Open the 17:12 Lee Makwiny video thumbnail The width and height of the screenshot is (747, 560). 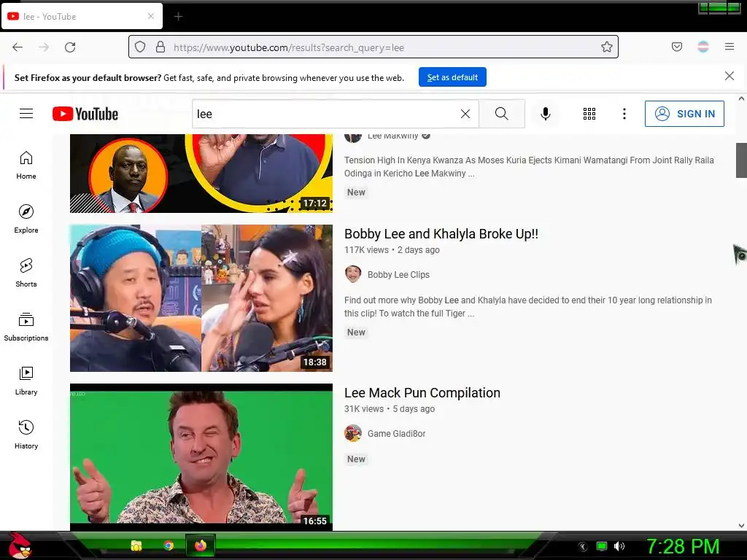pos(201,174)
